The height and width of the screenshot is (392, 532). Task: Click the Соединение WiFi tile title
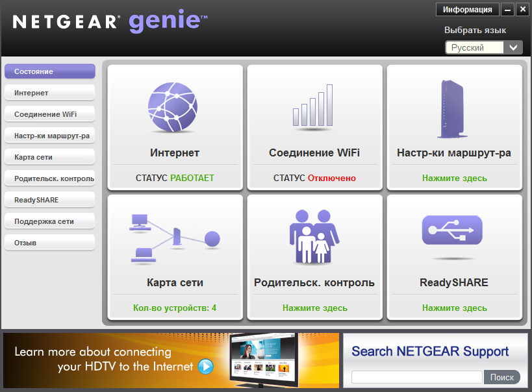(x=314, y=153)
